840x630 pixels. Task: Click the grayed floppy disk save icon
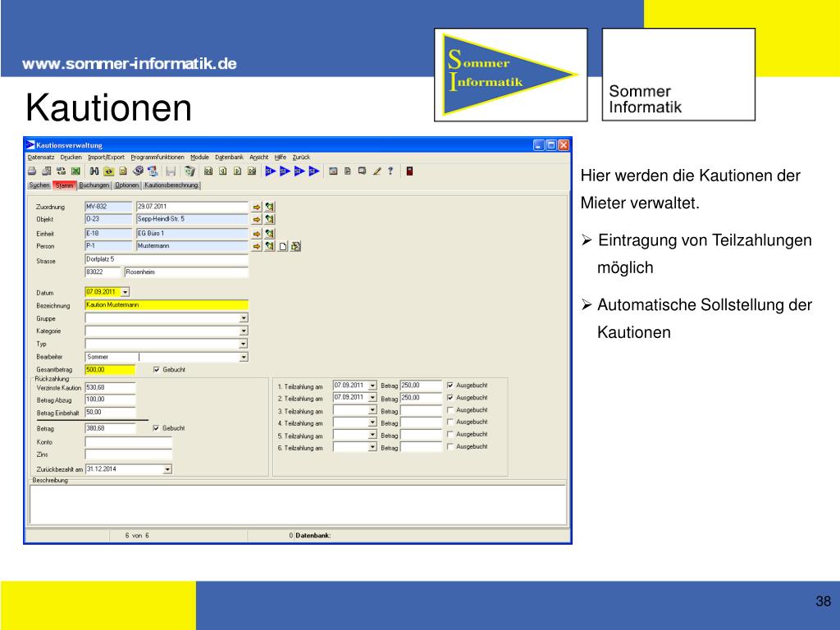[171, 171]
